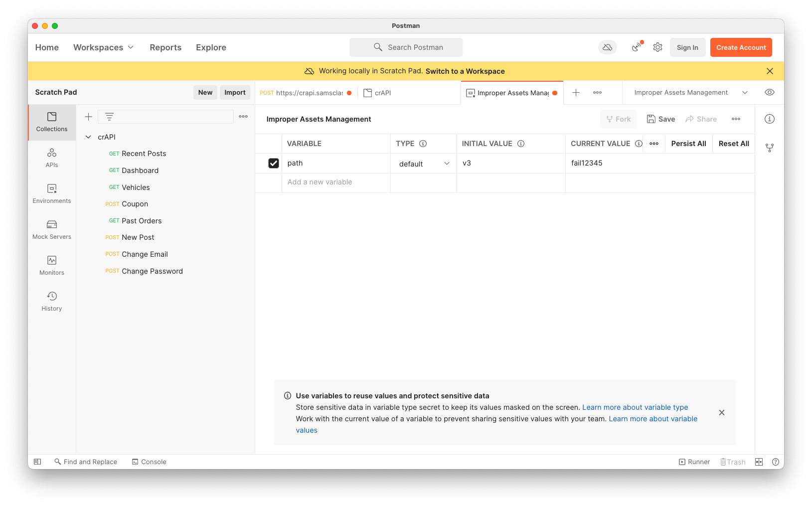Uncheck the path variable checkbox
812x506 pixels.
[274, 163]
